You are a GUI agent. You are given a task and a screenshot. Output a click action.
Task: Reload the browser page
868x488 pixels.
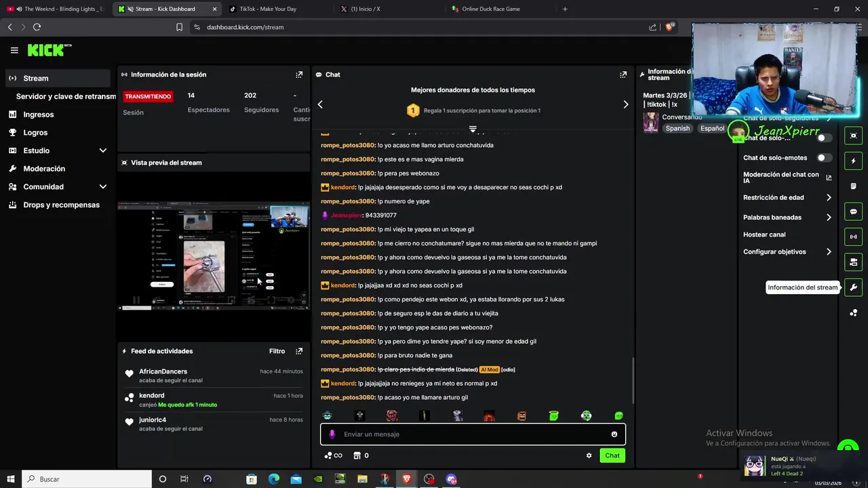37,27
